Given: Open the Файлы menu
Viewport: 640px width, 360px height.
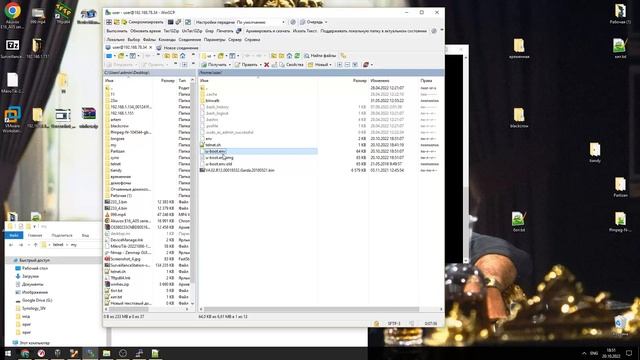Looking at the screenshot, I should pyautogui.click(x=149, y=40).
